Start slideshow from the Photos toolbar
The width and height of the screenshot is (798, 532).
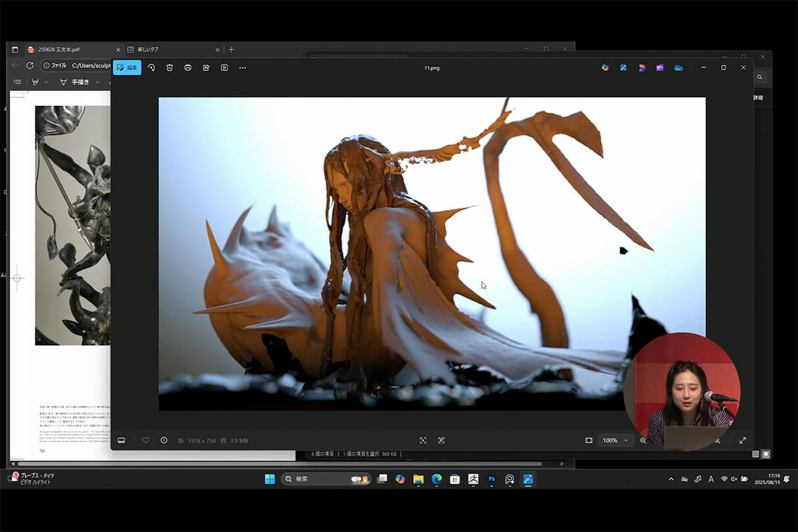tap(225, 68)
